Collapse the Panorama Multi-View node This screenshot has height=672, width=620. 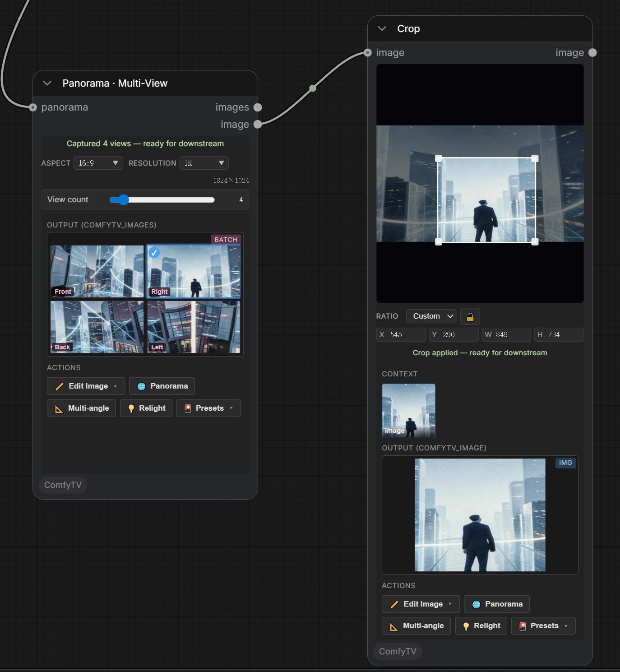pyautogui.click(x=47, y=83)
